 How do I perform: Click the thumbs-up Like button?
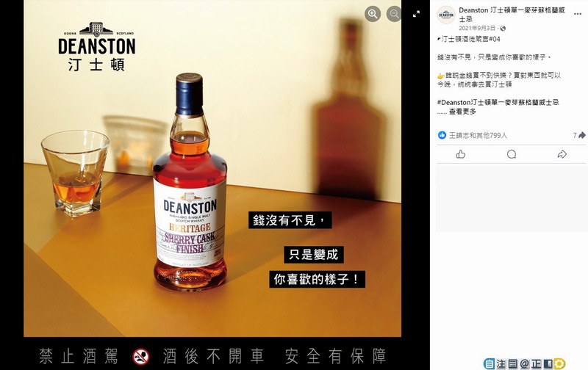click(461, 154)
